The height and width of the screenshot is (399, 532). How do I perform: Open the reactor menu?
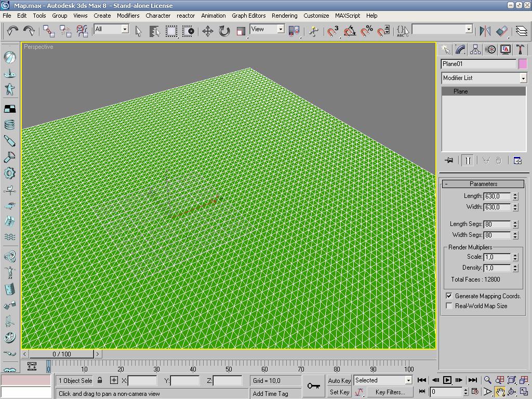185,16
